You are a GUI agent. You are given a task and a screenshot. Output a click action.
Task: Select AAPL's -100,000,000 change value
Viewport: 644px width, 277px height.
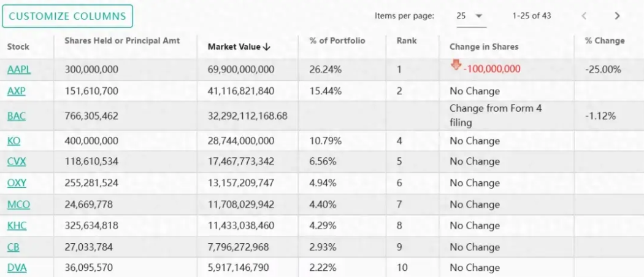[492, 69]
